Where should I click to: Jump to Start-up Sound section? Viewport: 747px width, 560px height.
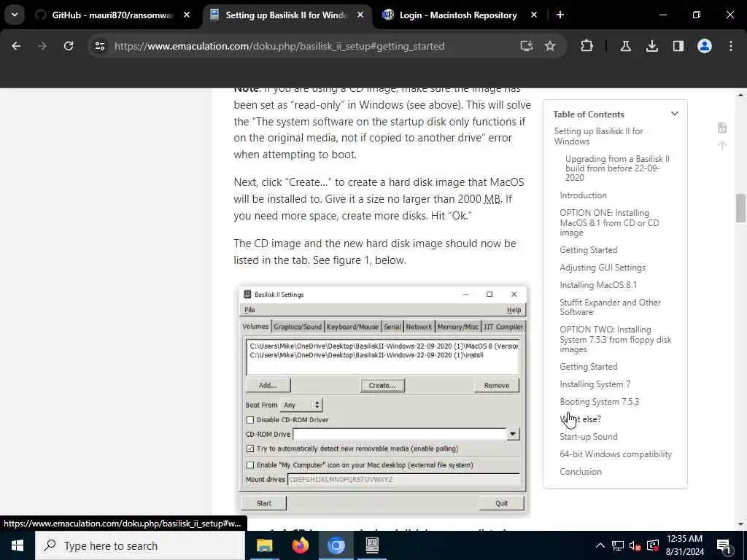[x=589, y=437]
